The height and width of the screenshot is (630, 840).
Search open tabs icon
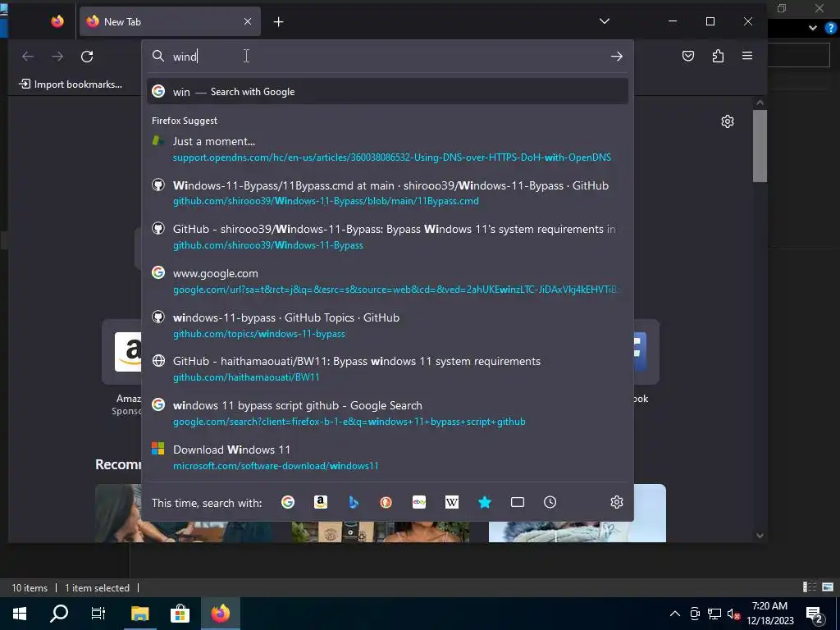click(x=518, y=502)
